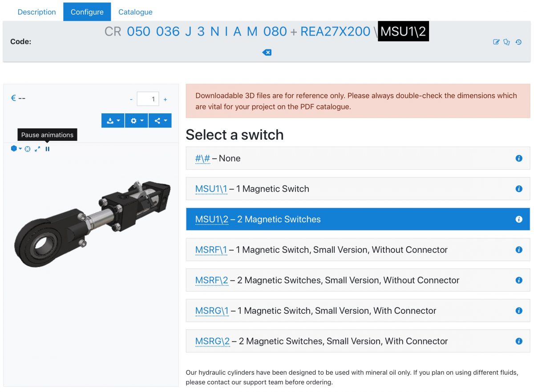Increase quantity with the plus button
The height and width of the screenshot is (392, 534).
click(165, 100)
